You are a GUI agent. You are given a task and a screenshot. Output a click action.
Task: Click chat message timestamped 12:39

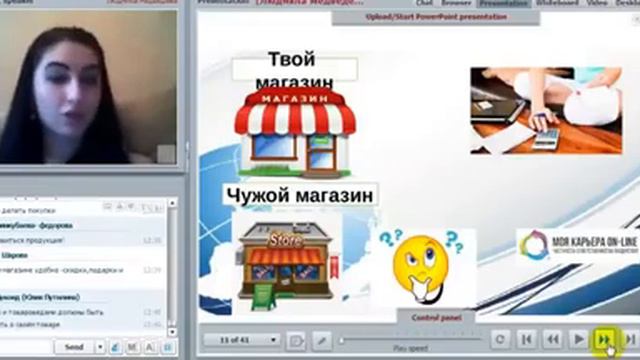[82, 270]
